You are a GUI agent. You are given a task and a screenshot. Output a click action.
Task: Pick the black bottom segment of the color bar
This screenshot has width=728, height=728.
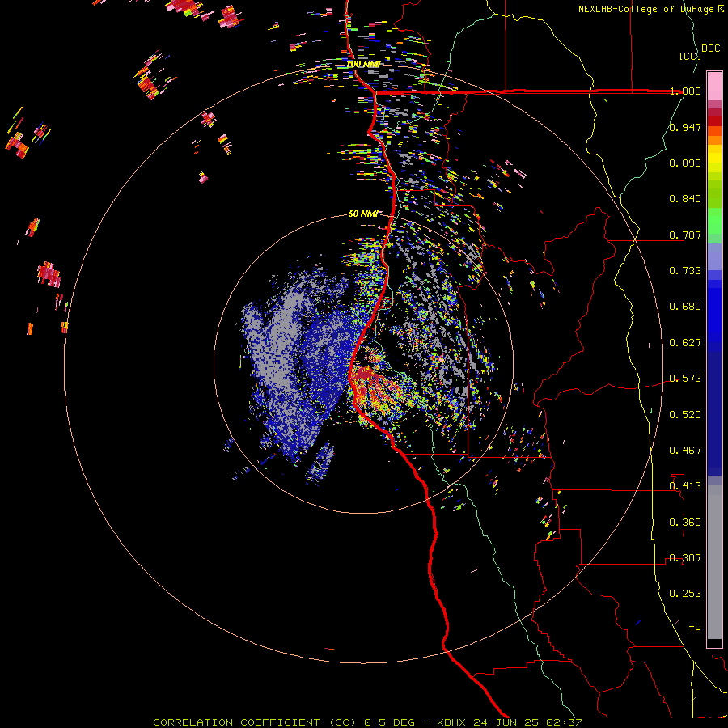(x=714, y=642)
